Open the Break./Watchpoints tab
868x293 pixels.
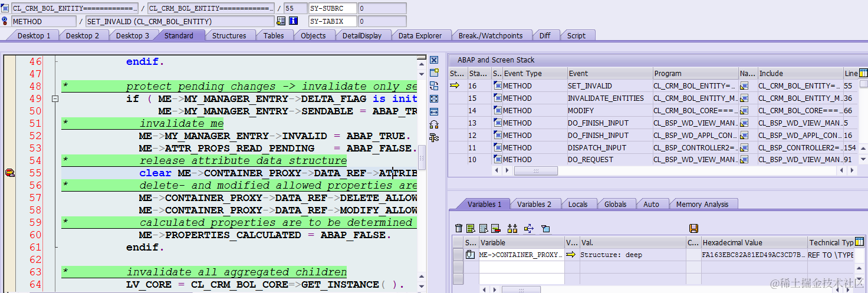click(x=491, y=35)
